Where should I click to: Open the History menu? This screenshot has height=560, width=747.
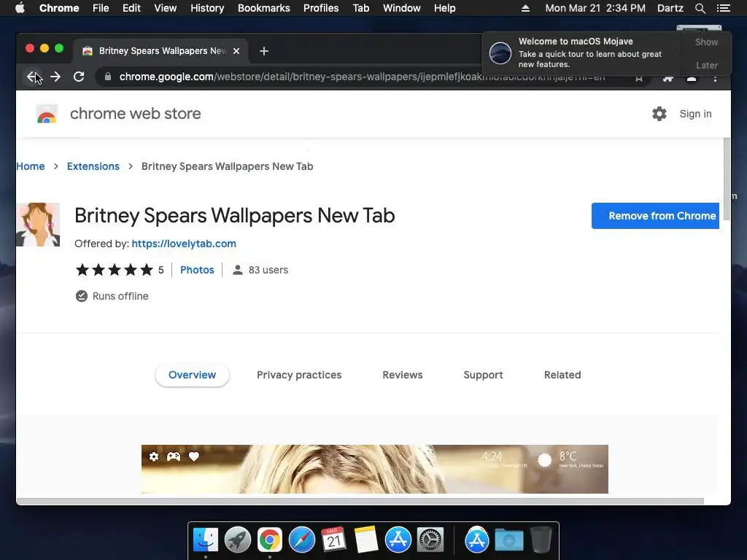coord(207,8)
